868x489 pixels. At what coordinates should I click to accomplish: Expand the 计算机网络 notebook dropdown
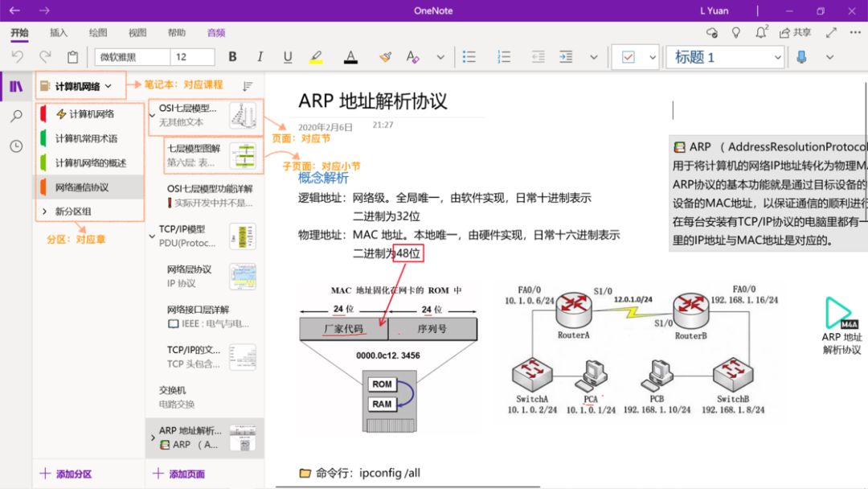click(x=108, y=86)
